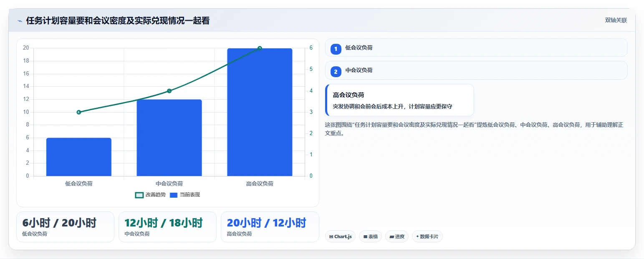
Task: Click the 表格 tag
Action: coord(370,236)
